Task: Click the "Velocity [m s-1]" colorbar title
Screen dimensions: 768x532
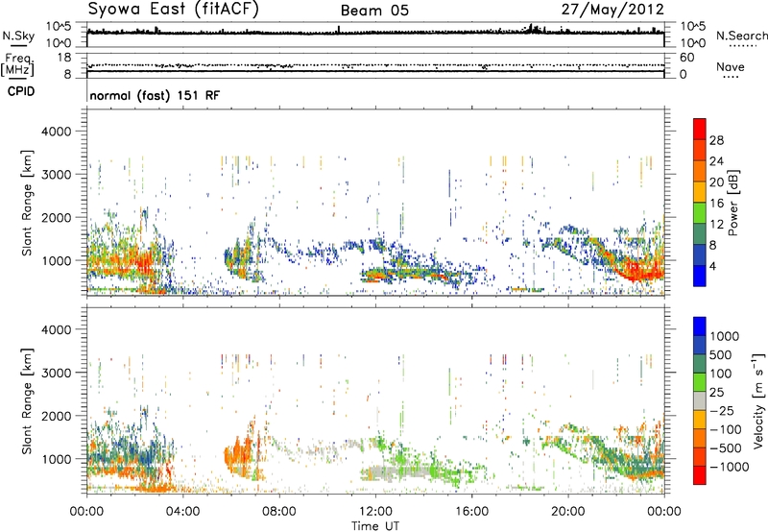Action: click(757, 400)
